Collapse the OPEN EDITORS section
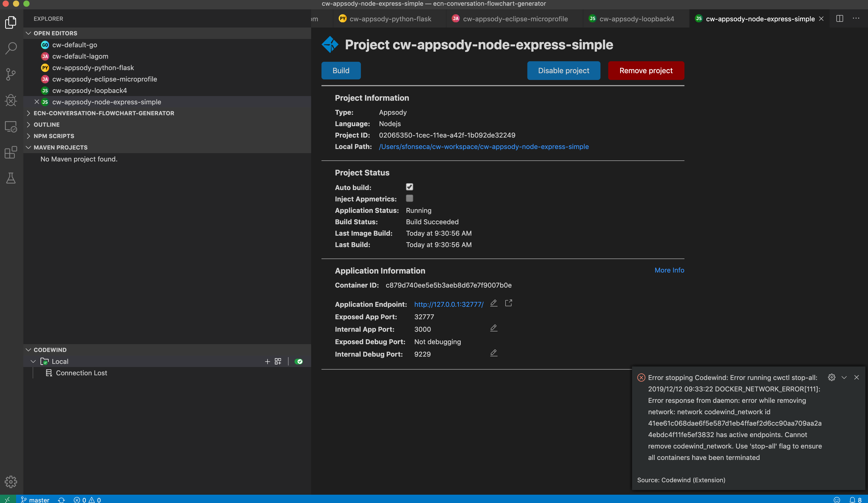868x503 pixels. coord(55,33)
